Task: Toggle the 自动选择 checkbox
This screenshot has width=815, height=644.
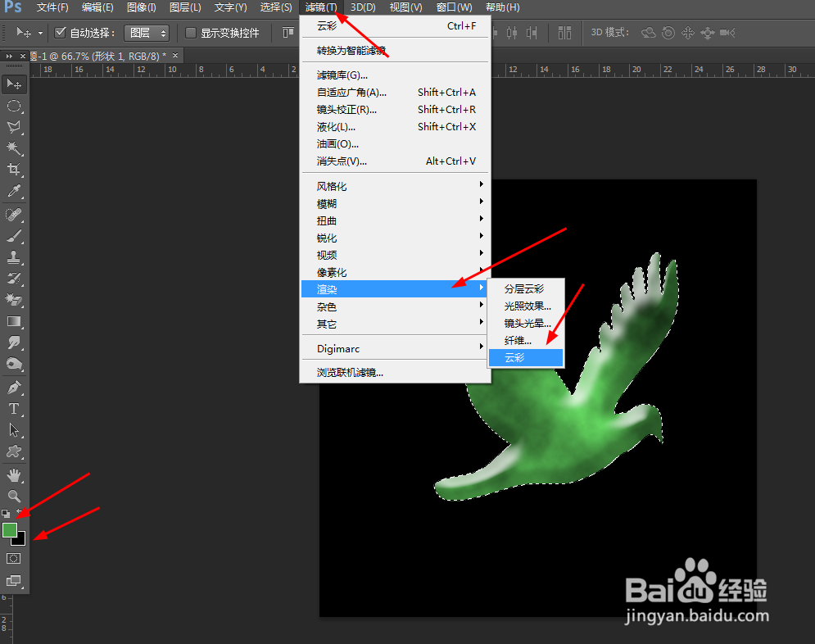Action: click(61, 33)
